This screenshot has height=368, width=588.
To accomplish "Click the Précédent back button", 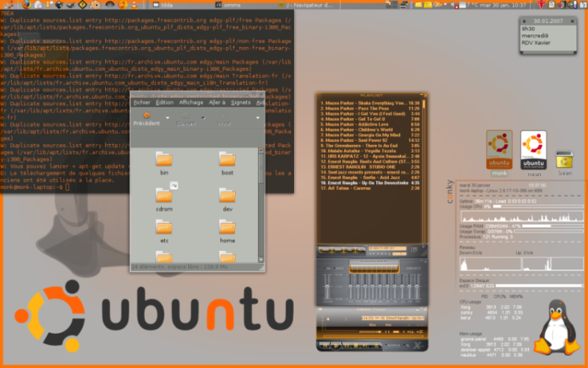I will click(x=146, y=118).
